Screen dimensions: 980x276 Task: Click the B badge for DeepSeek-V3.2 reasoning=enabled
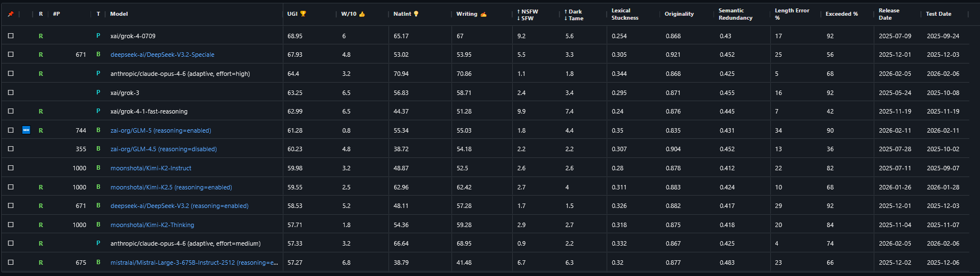[98, 206]
